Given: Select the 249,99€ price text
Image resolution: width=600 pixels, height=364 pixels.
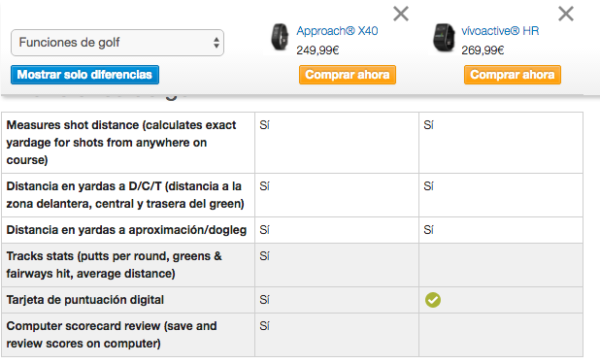Looking at the screenshot, I should [x=317, y=50].
